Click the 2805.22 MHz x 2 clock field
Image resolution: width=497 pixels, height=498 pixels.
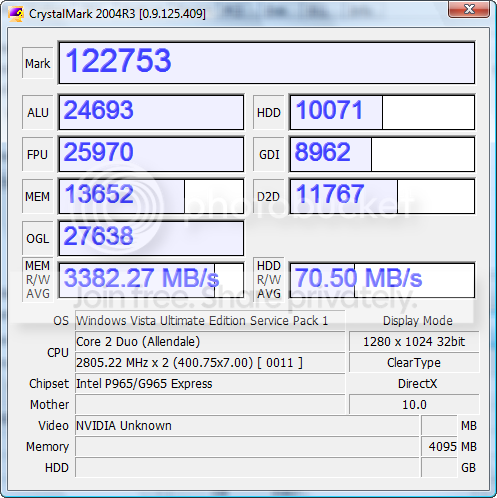click(210, 363)
